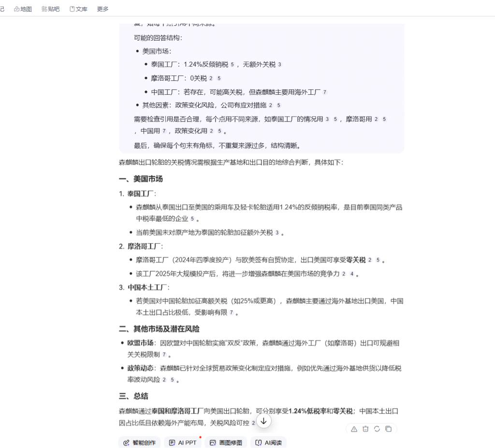Go to 贴吧 in top navigation
Viewport: 495px width, 448px height.
(x=50, y=9)
